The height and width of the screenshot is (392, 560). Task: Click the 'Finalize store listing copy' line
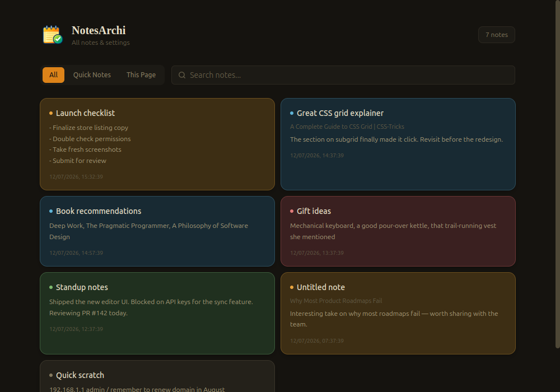pos(88,128)
